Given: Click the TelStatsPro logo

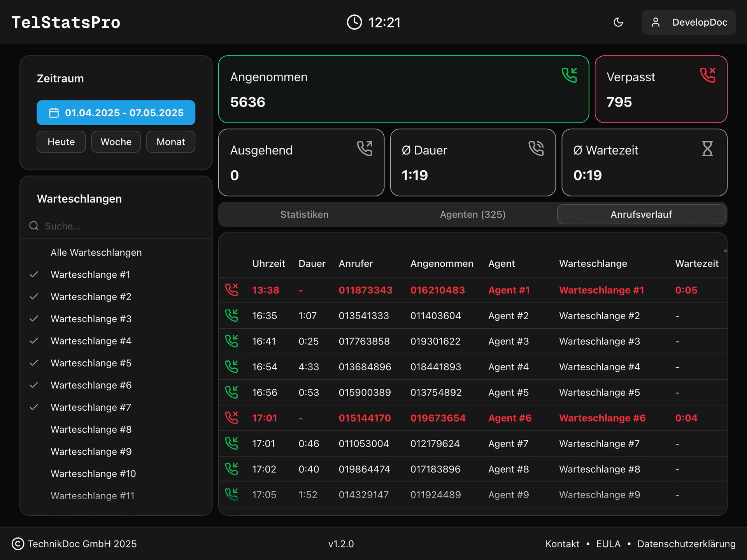Looking at the screenshot, I should 66,22.
